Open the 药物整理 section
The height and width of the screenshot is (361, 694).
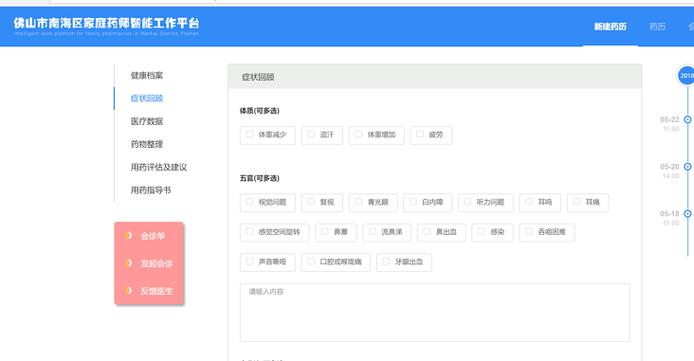[x=147, y=144]
